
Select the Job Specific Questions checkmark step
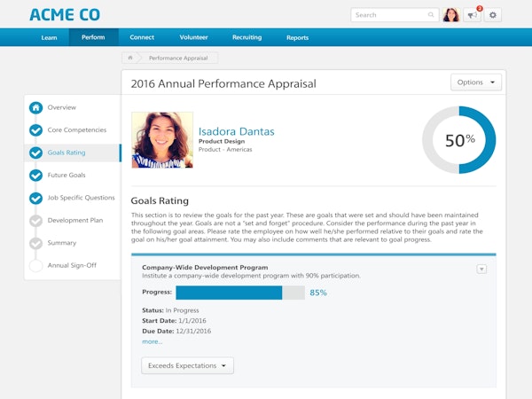point(35,198)
